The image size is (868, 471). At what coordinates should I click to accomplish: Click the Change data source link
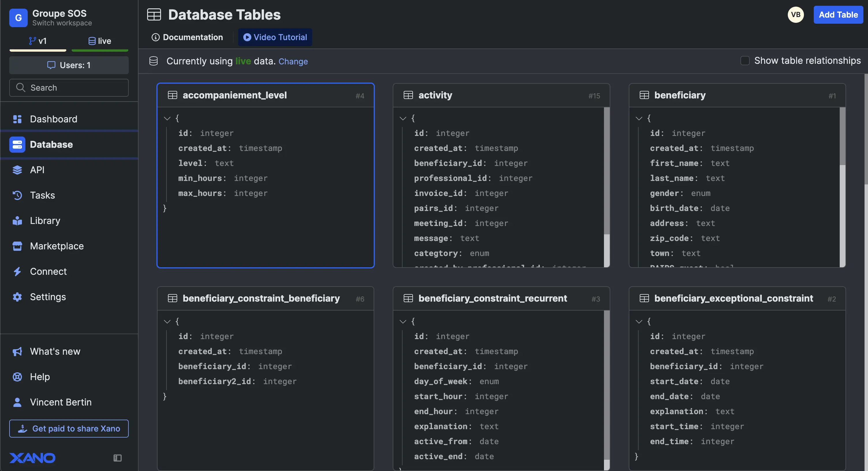pos(293,61)
